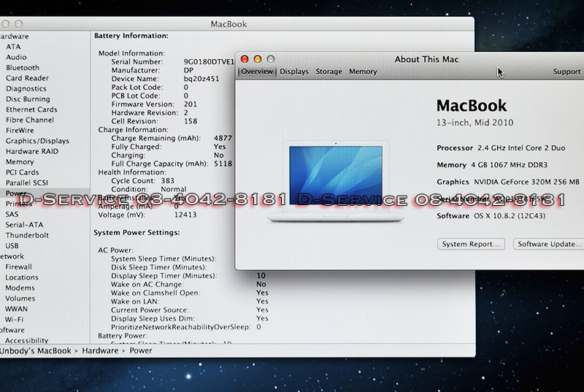
Task: Select Audio in the sidebar
Action: 16,58
